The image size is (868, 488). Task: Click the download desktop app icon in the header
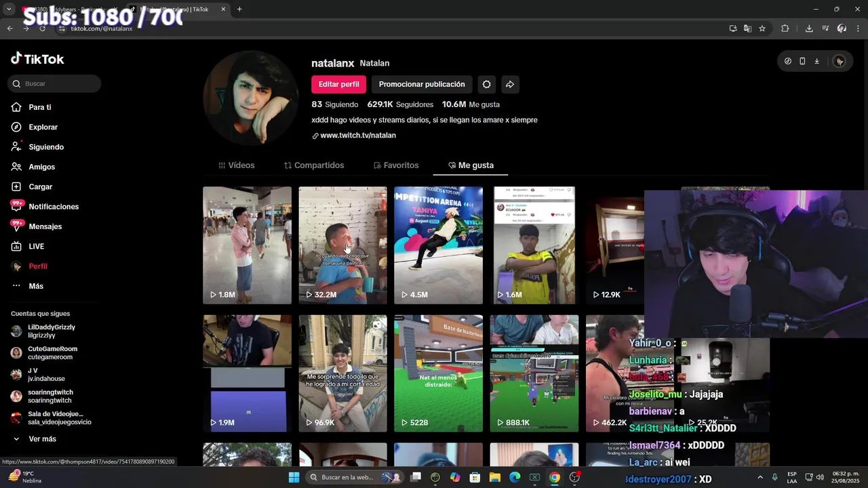click(x=817, y=61)
